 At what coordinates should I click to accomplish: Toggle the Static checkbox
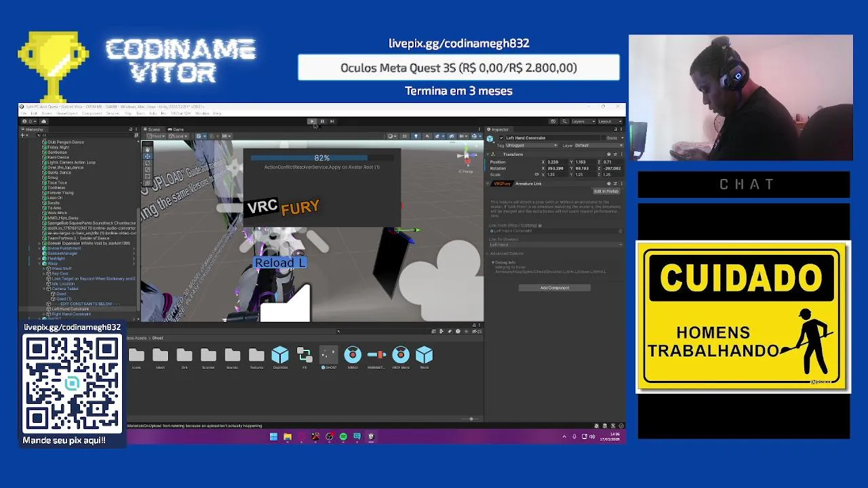click(604, 138)
